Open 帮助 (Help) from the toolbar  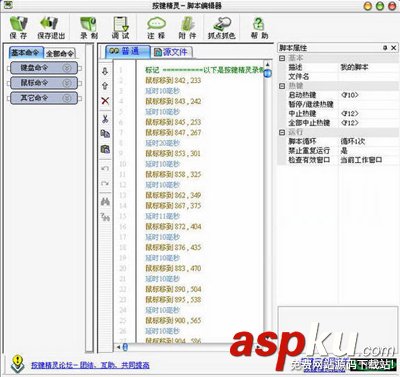[259, 27]
